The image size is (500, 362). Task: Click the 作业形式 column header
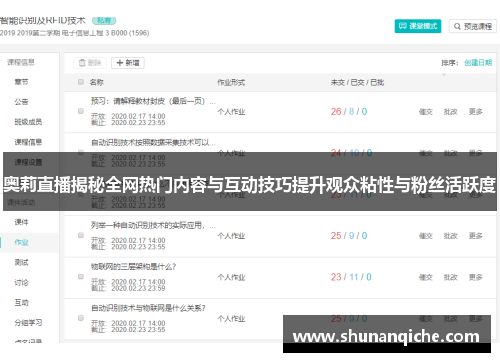(231, 82)
